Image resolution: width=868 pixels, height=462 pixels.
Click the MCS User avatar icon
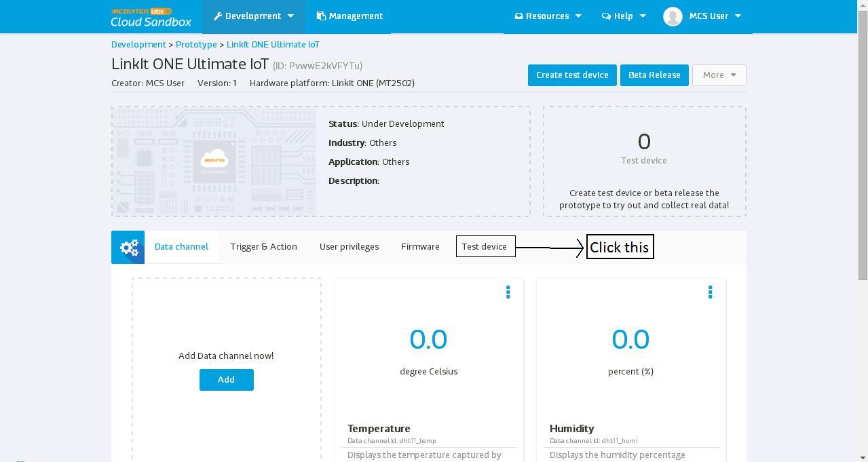pyautogui.click(x=673, y=16)
